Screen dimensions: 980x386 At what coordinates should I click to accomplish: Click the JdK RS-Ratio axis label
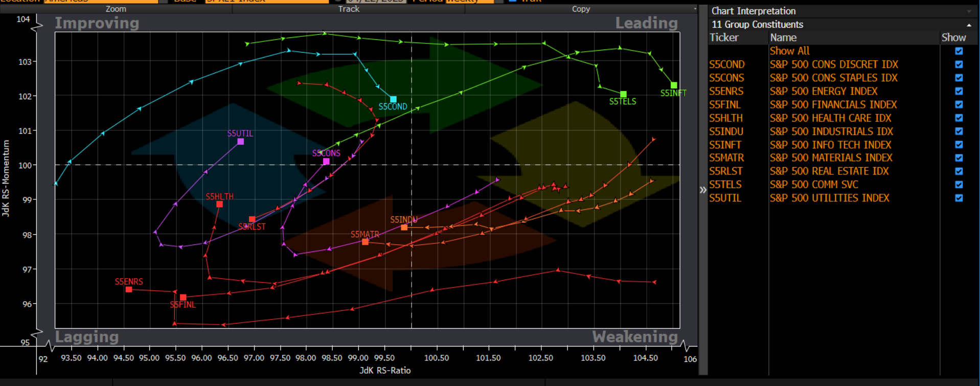pyautogui.click(x=385, y=371)
